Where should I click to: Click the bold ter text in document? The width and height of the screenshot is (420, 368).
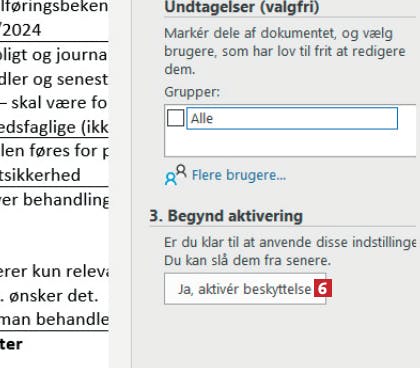[11, 344]
